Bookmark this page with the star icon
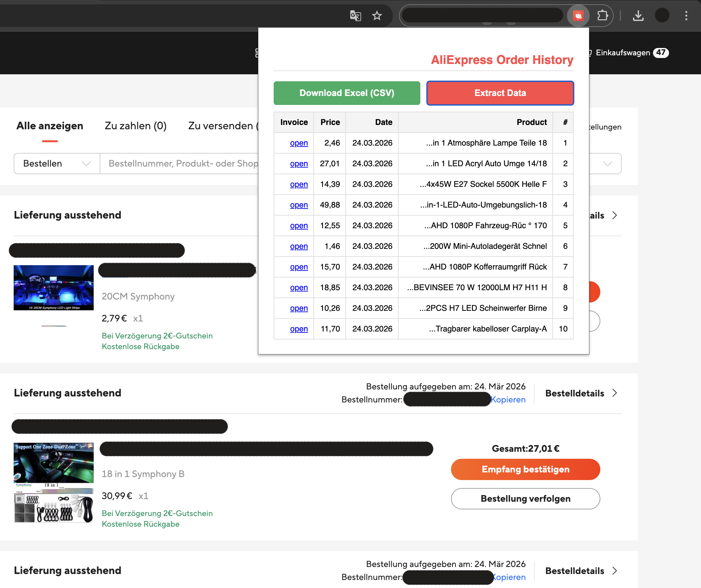 pyautogui.click(x=377, y=15)
